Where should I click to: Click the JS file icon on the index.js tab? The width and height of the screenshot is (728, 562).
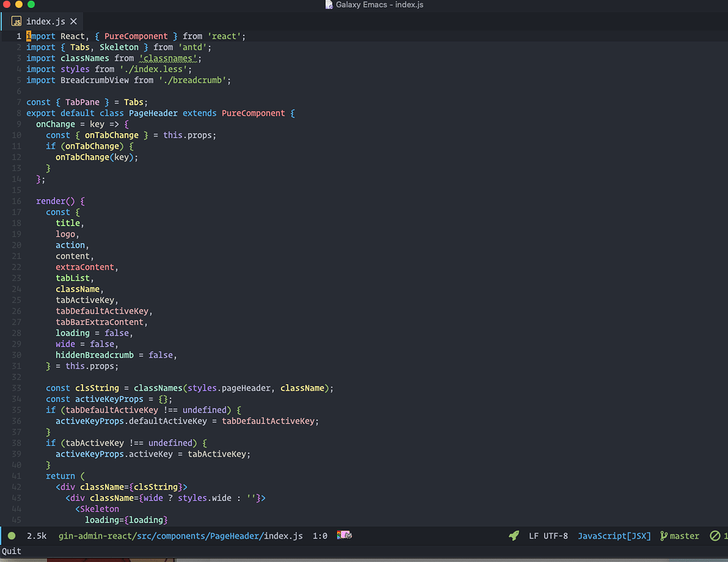16,21
